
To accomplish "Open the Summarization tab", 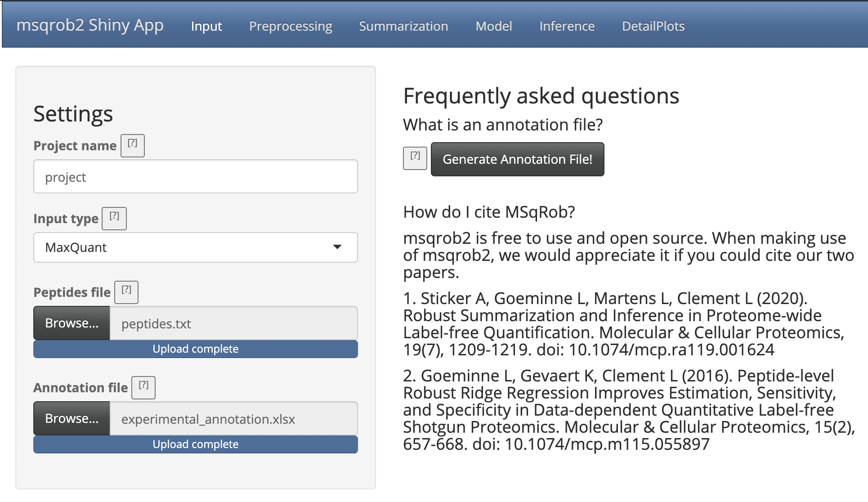I will (403, 26).
